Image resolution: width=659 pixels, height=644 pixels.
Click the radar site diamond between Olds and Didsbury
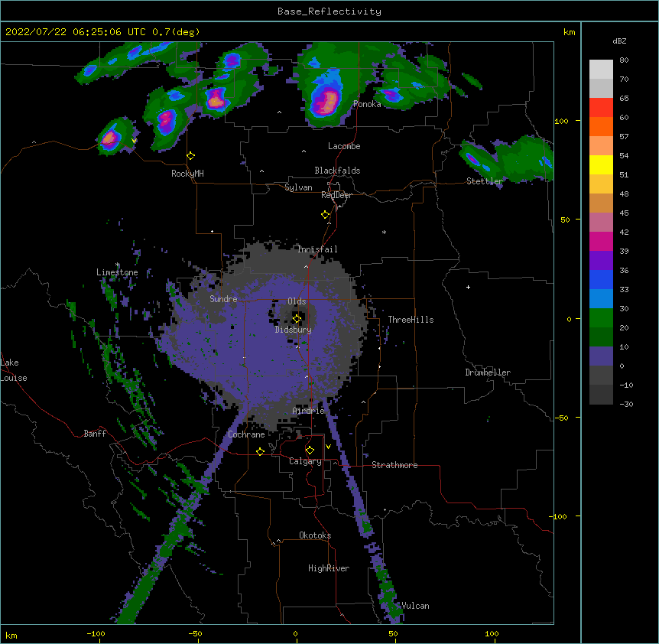(297, 319)
